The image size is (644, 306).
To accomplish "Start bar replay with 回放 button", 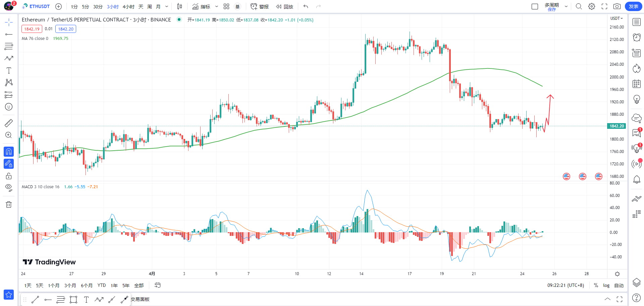I will click(x=284, y=6).
